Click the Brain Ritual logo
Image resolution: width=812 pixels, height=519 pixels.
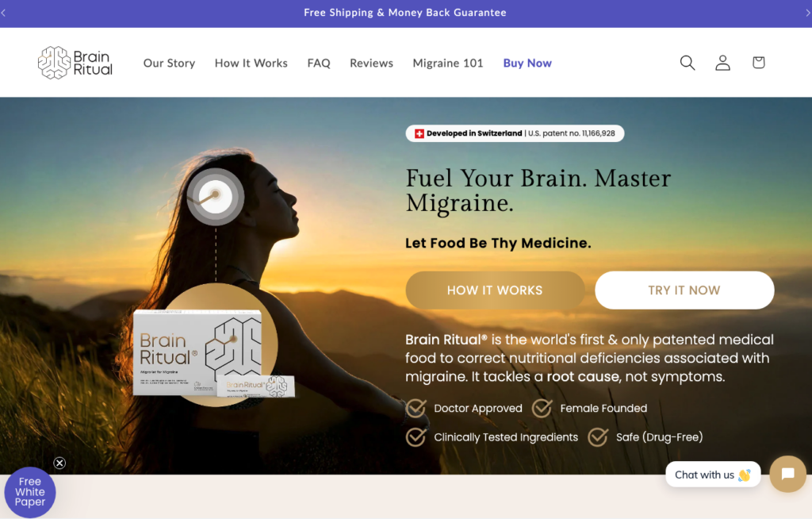75,63
